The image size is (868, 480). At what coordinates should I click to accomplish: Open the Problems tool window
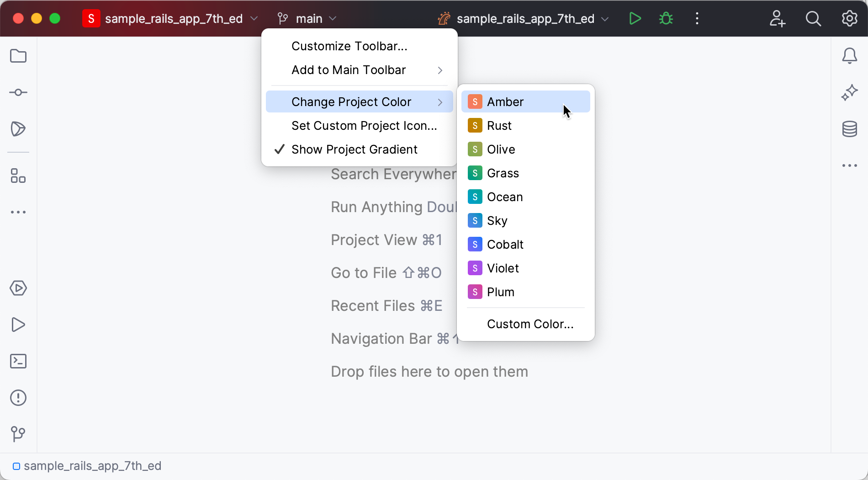point(18,398)
